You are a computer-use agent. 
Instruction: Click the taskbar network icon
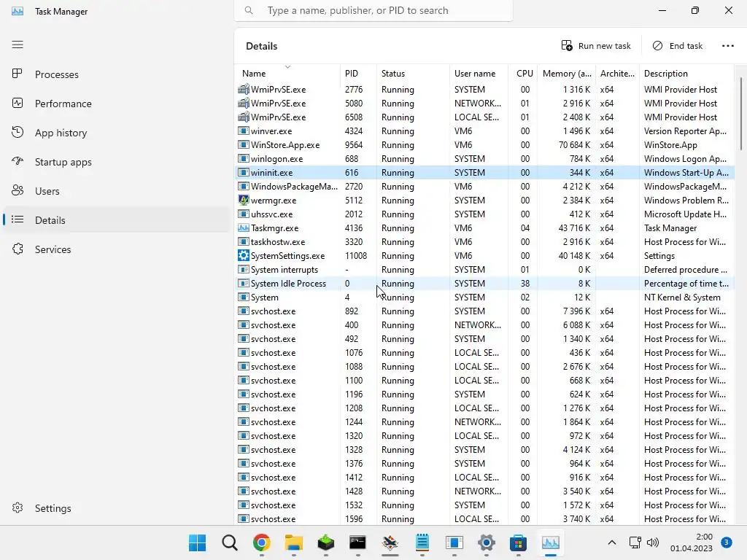tap(635, 542)
